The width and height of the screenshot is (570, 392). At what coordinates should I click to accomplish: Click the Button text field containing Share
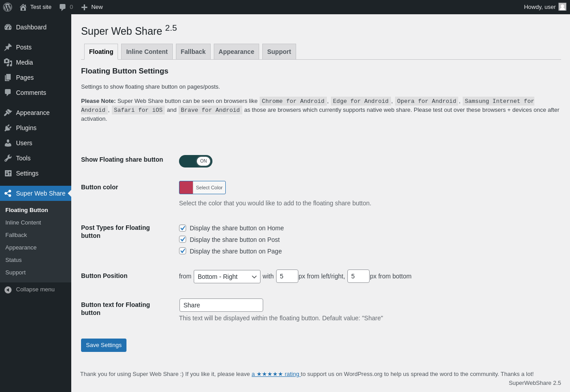click(221, 305)
